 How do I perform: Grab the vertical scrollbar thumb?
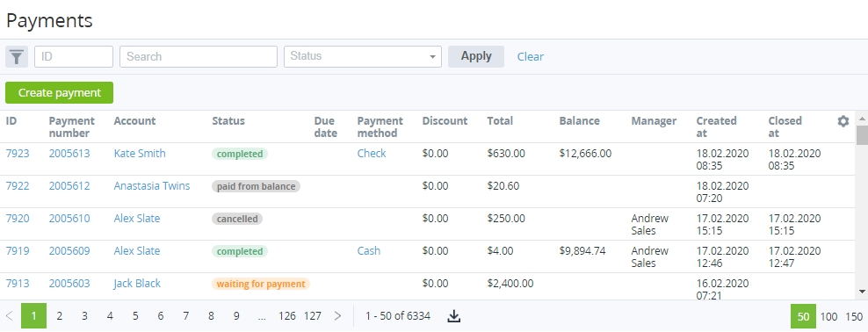[862, 135]
